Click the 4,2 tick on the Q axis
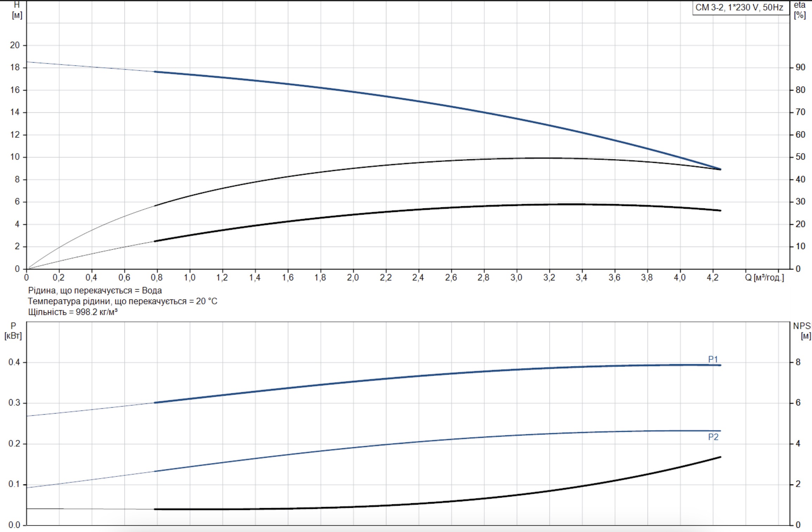The image size is (812, 532). coord(713,278)
